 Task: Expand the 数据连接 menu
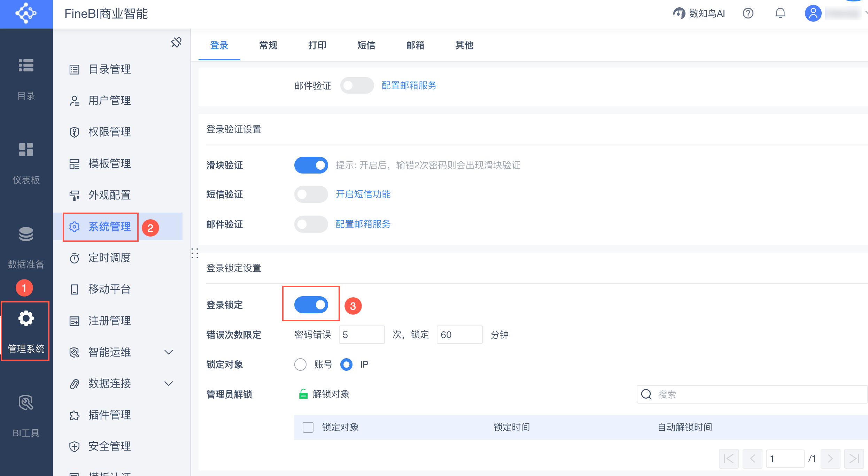click(x=169, y=384)
